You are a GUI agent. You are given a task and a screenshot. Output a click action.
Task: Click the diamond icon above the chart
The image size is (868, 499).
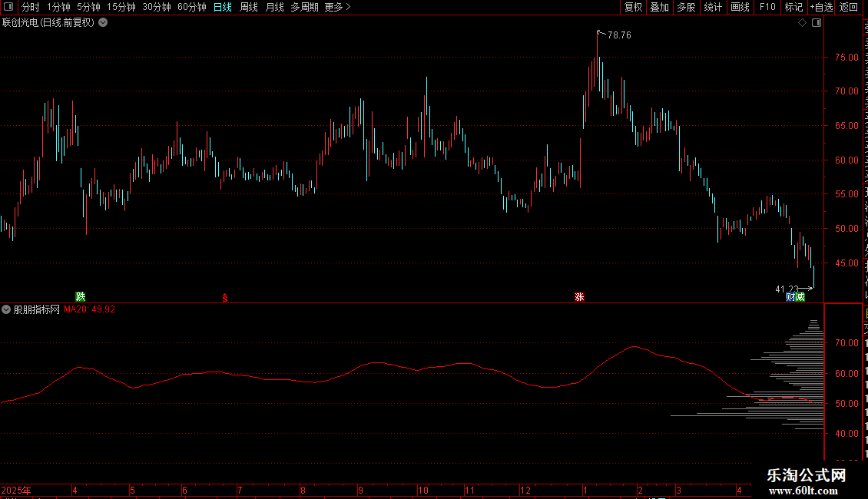coord(802,23)
